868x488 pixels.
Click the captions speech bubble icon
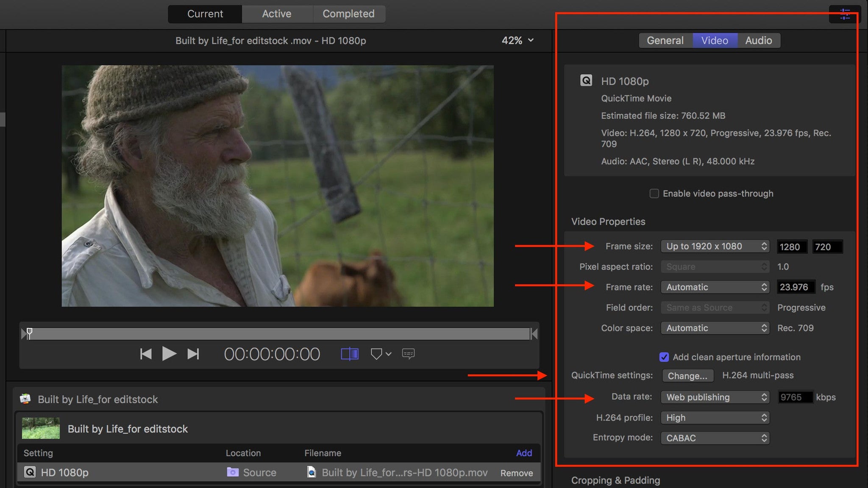pos(408,354)
